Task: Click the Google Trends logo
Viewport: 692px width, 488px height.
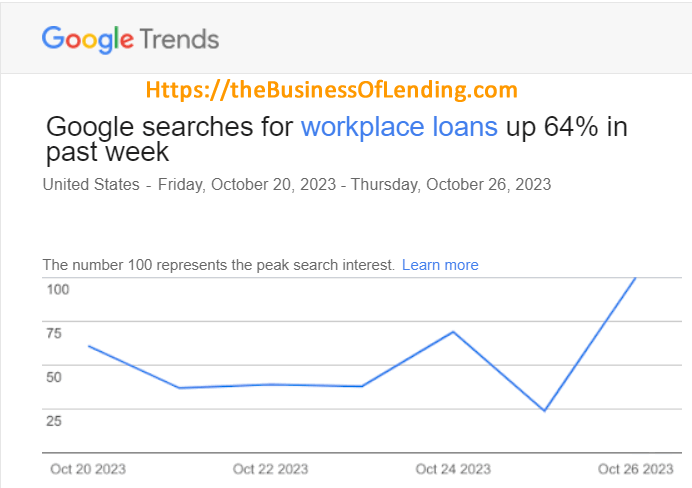Action: (131, 39)
